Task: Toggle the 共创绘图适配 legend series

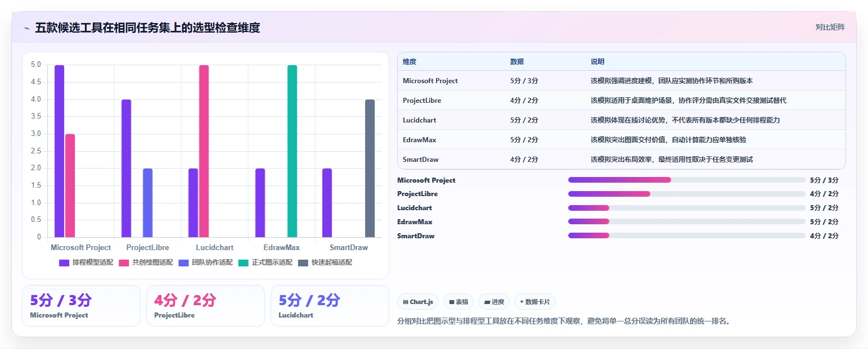Action: coord(146,262)
